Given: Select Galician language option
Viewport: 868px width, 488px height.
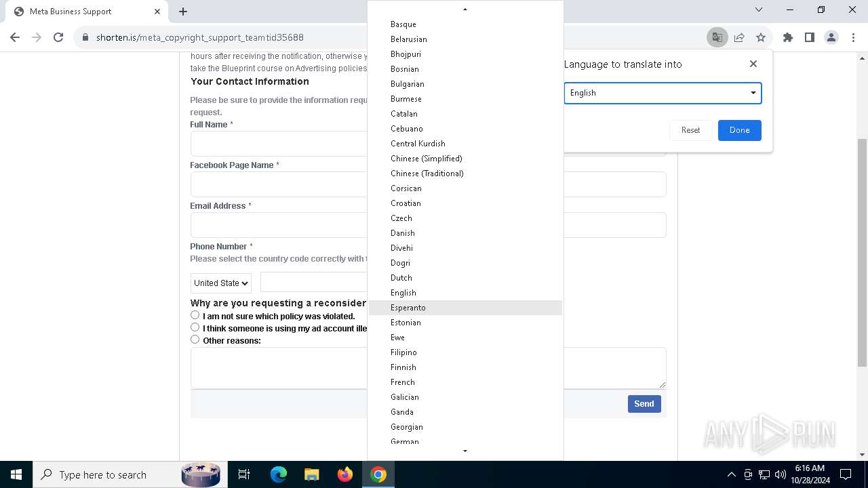Looking at the screenshot, I should tap(465, 397).
